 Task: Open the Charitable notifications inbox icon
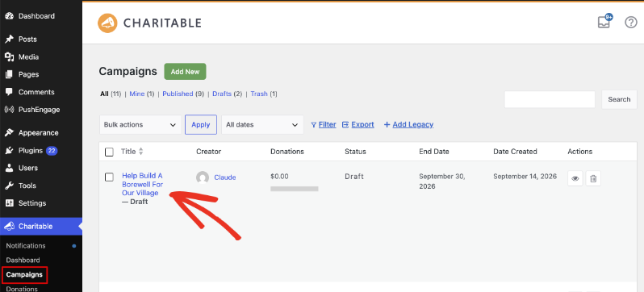[x=604, y=23]
